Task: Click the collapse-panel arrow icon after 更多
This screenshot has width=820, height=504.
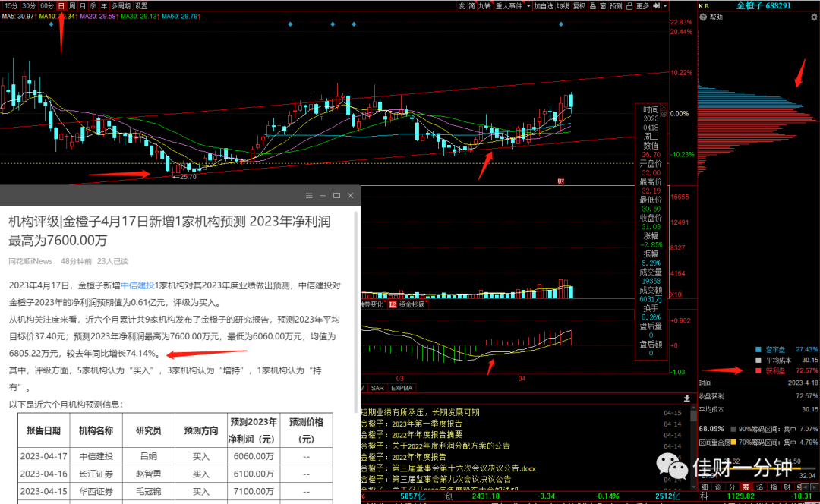Action: [x=656, y=6]
